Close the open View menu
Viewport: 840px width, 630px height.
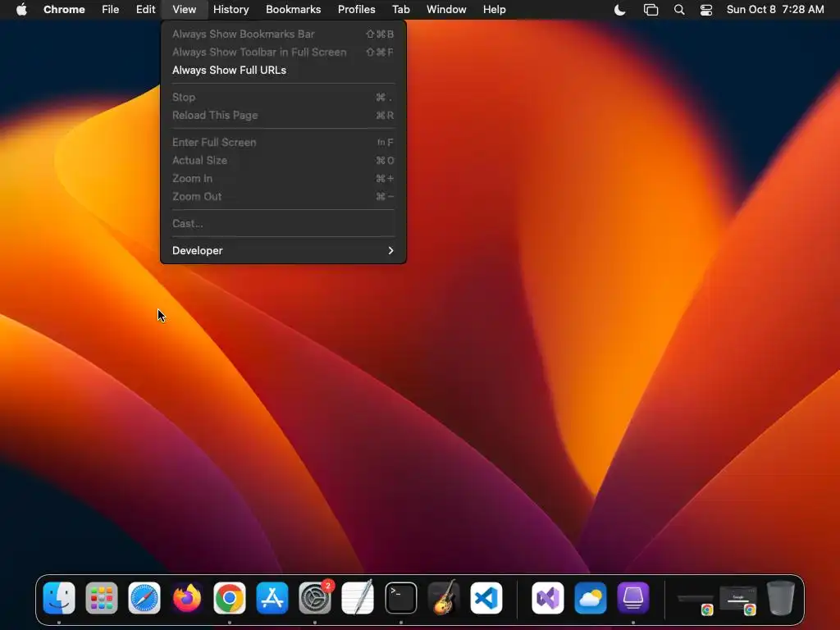click(x=184, y=9)
